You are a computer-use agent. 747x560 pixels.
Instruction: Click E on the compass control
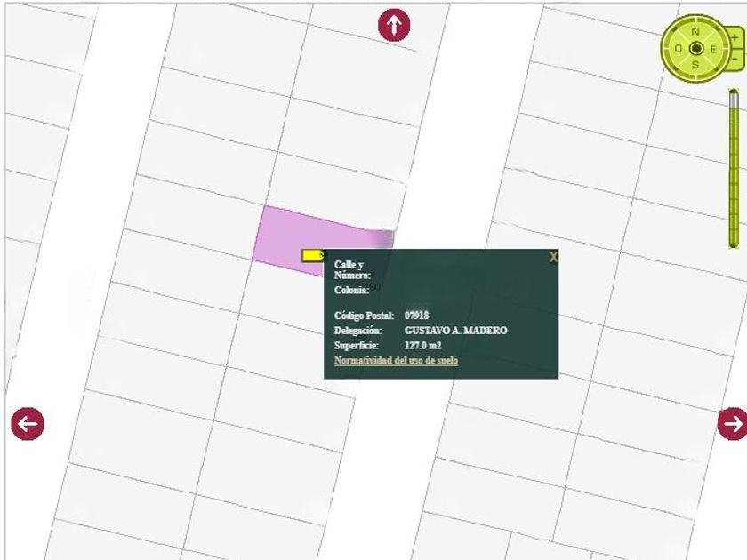(714, 48)
